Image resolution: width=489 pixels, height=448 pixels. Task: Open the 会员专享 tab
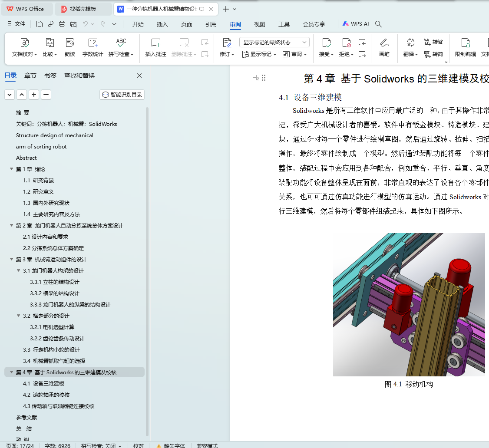coord(314,24)
